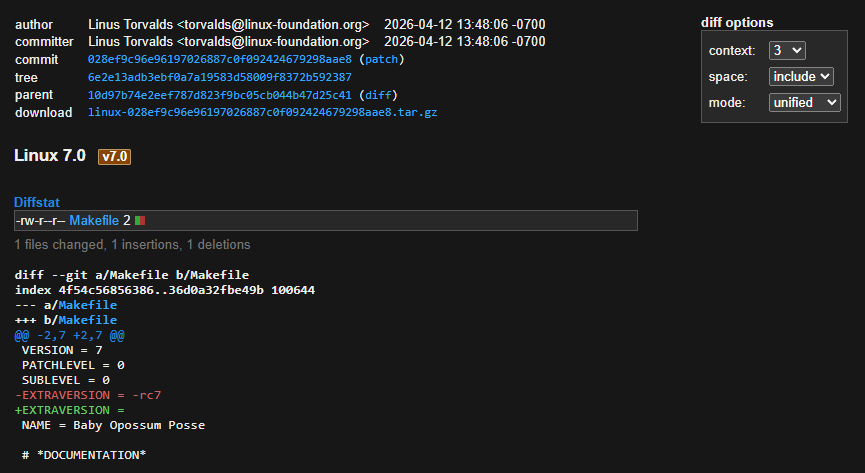The image size is (865, 473).
Task: Open the Diffstat heading link
Action: pos(37,202)
